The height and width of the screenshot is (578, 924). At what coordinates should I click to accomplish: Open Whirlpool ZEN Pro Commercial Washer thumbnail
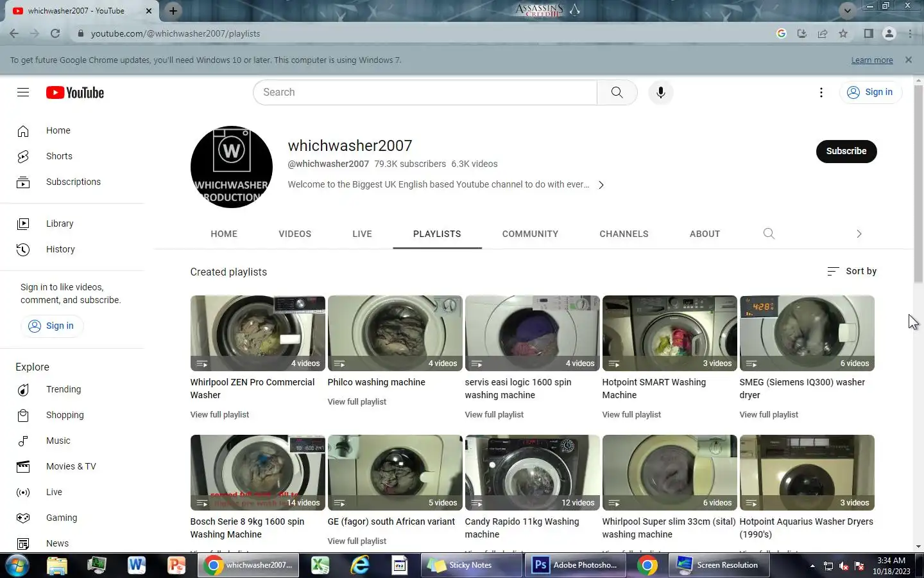tap(258, 333)
